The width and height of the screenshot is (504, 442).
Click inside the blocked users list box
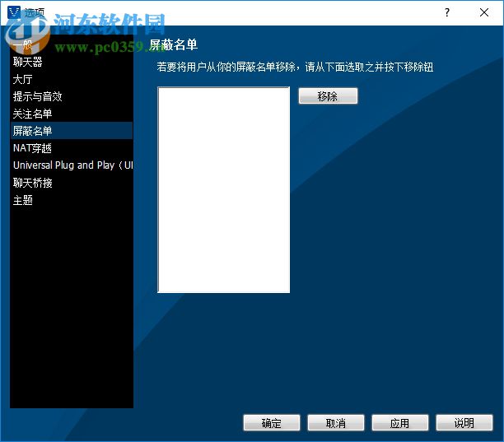pos(224,190)
